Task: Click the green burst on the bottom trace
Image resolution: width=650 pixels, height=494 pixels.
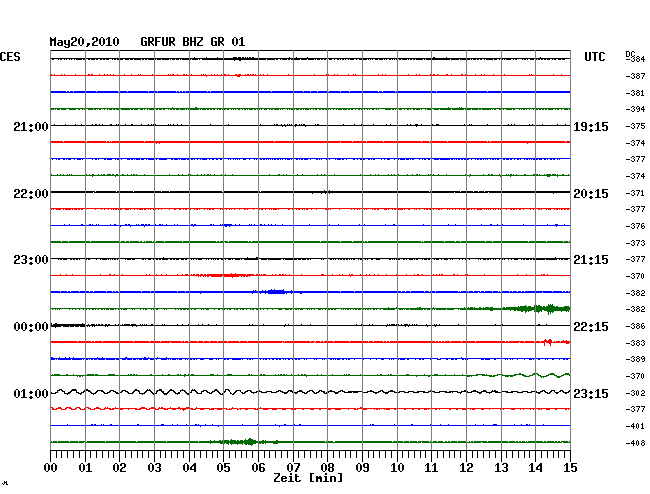Action: pos(243,442)
